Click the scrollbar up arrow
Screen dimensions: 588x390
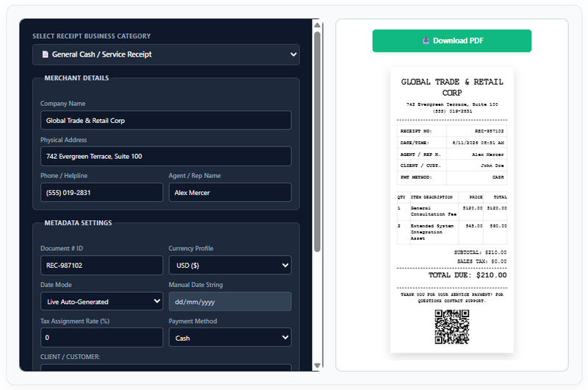tap(318, 25)
